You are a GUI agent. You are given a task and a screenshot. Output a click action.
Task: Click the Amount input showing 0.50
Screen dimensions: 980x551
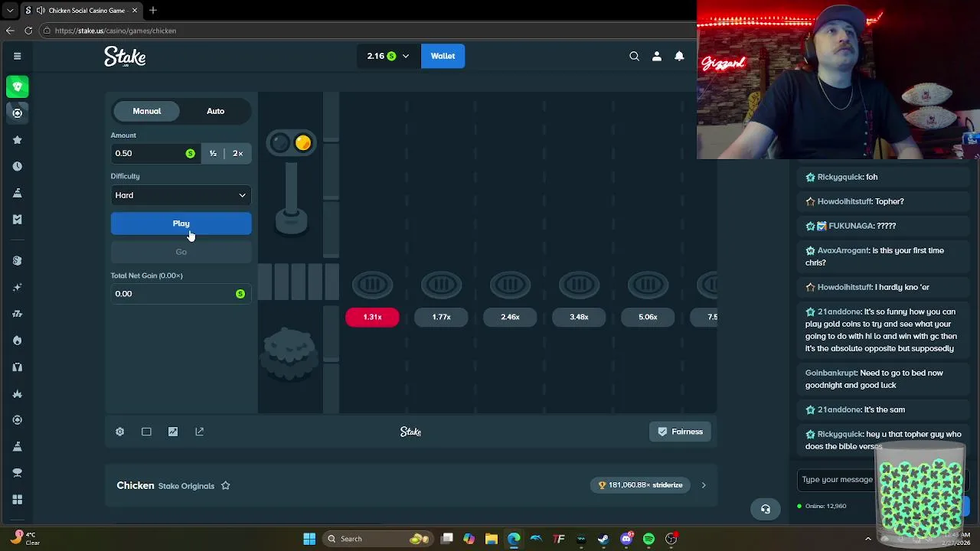155,153
